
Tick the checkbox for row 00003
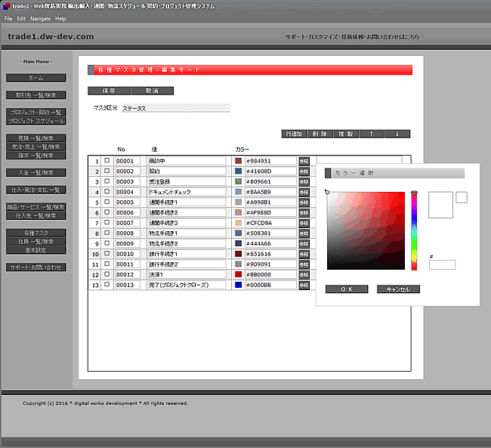(107, 181)
